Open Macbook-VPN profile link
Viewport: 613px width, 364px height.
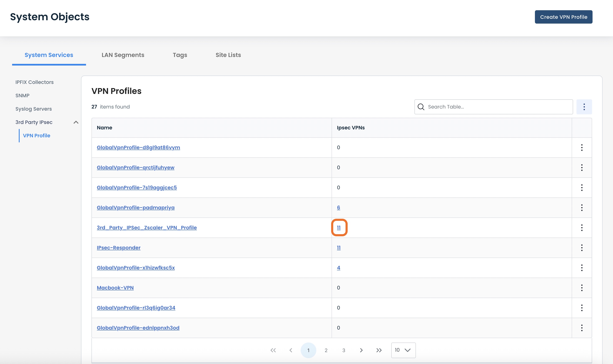pos(115,288)
